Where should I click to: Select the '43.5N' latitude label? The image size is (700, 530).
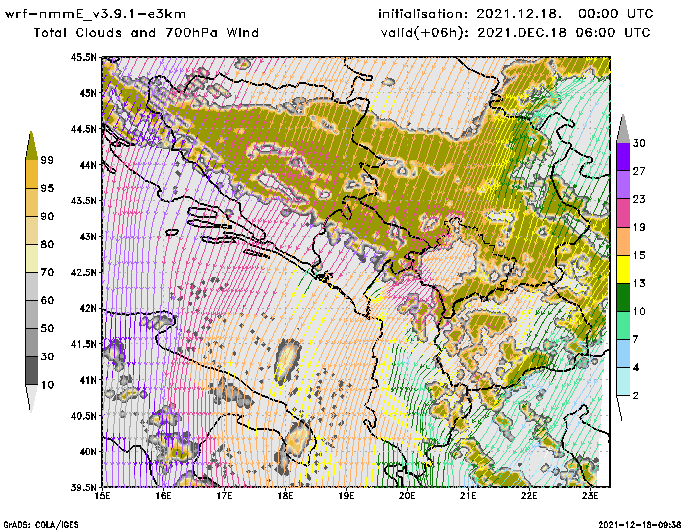[x=83, y=200]
